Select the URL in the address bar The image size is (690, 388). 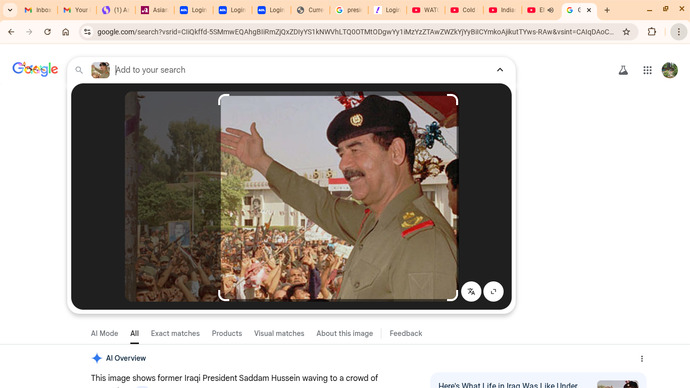(355, 32)
